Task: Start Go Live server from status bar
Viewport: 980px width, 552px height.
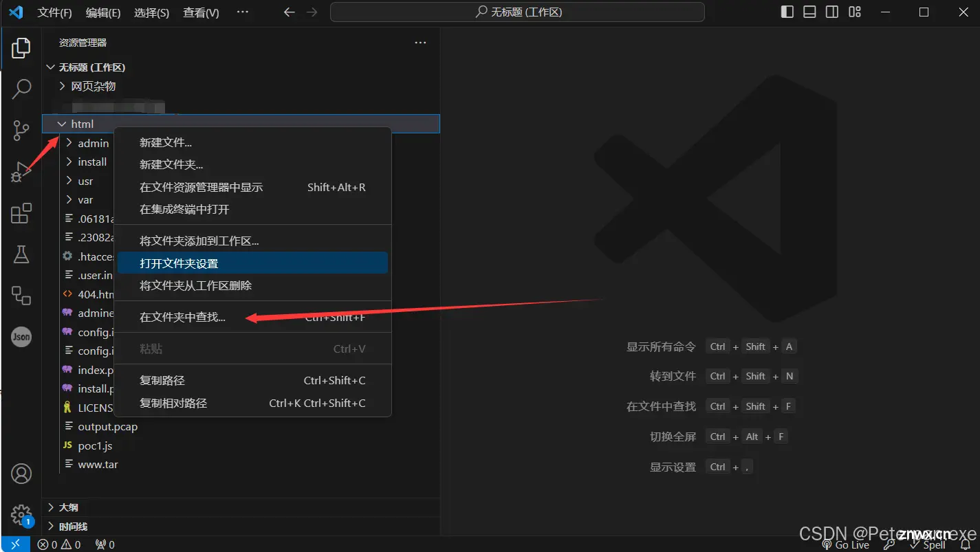Action: point(845,544)
